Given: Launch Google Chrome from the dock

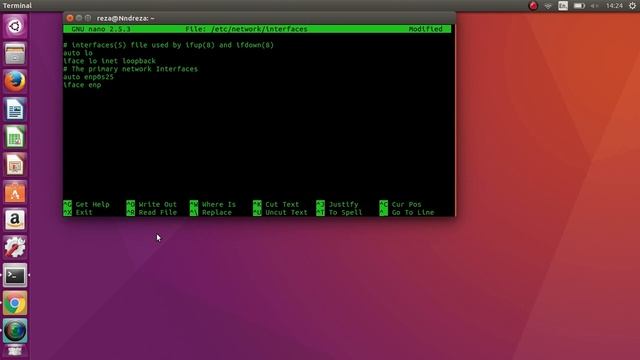Looking at the screenshot, I should pyautogui.click(x=15, y=303).
